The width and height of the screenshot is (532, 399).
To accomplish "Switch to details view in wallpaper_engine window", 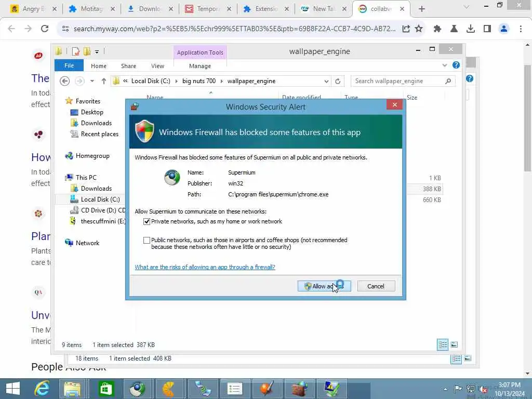I will click(x=443, y=345).
